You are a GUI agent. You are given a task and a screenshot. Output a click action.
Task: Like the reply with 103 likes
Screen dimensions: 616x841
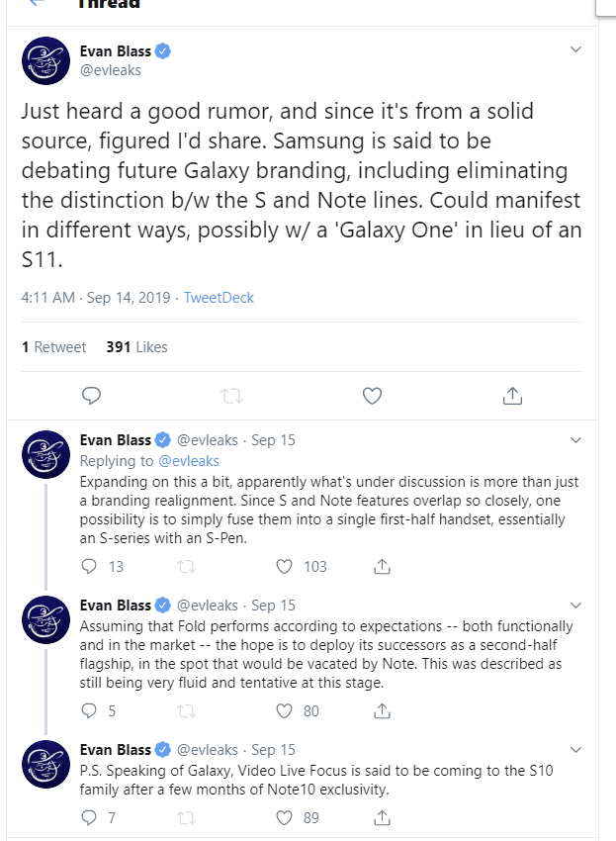click(285, 567)
